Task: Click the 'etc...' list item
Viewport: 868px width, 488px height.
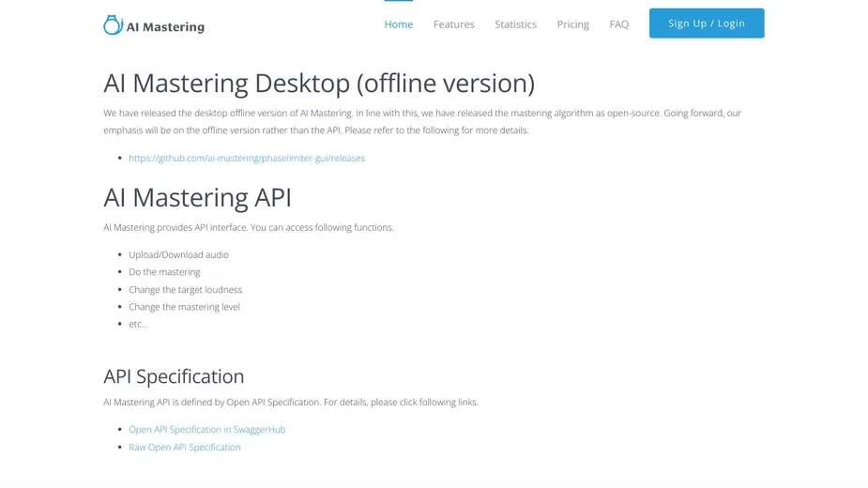Action: coord(138,324)
